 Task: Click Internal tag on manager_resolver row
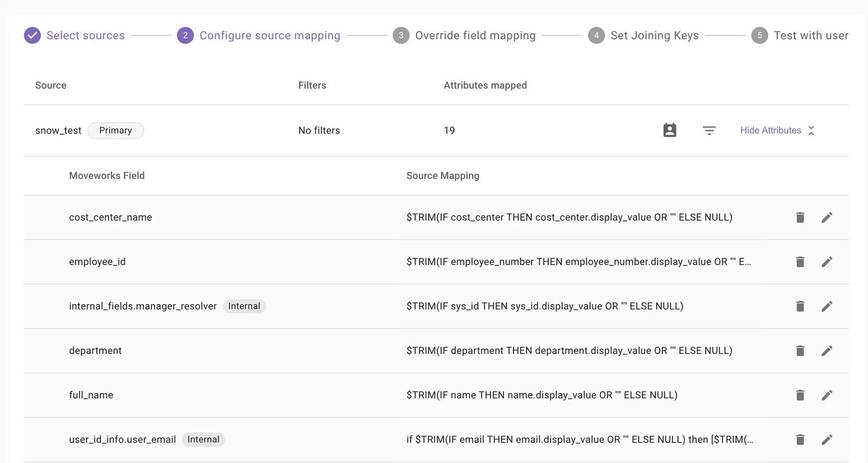point(244,306)
